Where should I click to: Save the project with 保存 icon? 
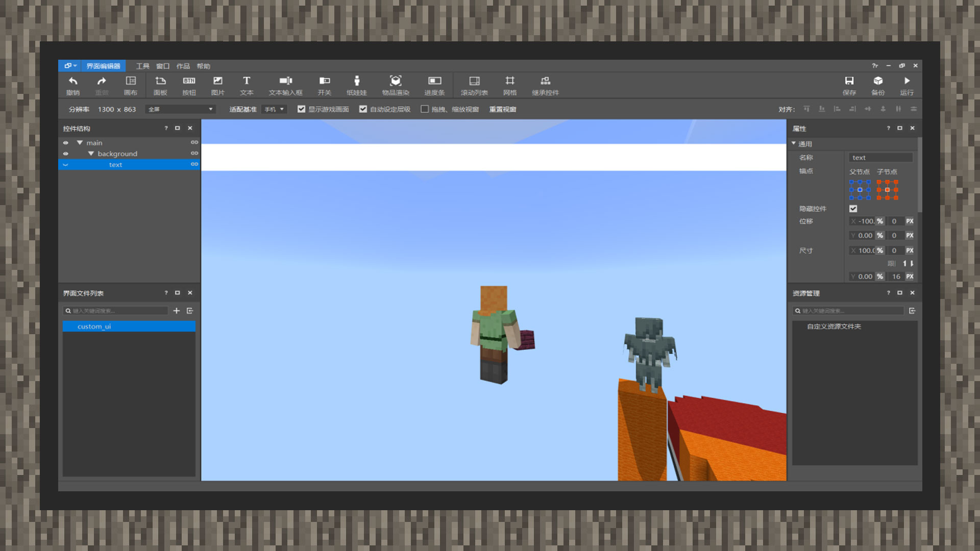point(849,85)
